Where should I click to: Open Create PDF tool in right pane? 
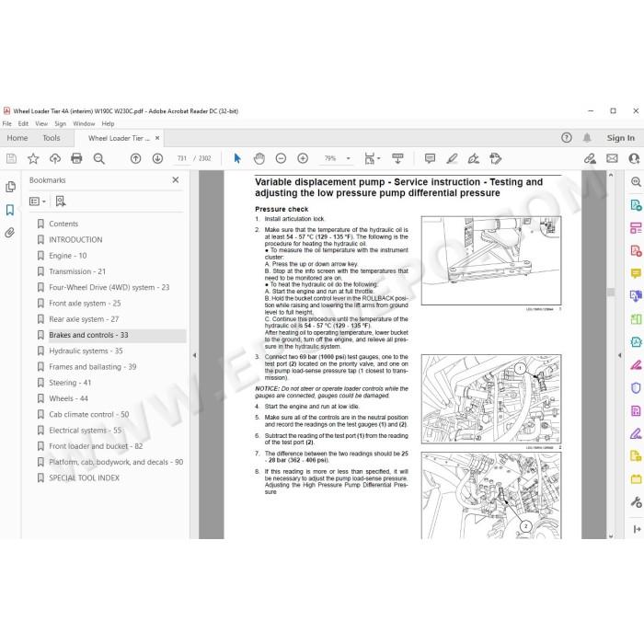[636, 250]
